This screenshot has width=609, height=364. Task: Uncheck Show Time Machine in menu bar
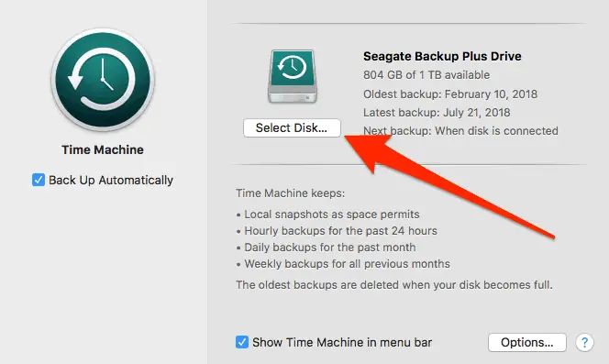pyautogui.click(x=242, y=342)
